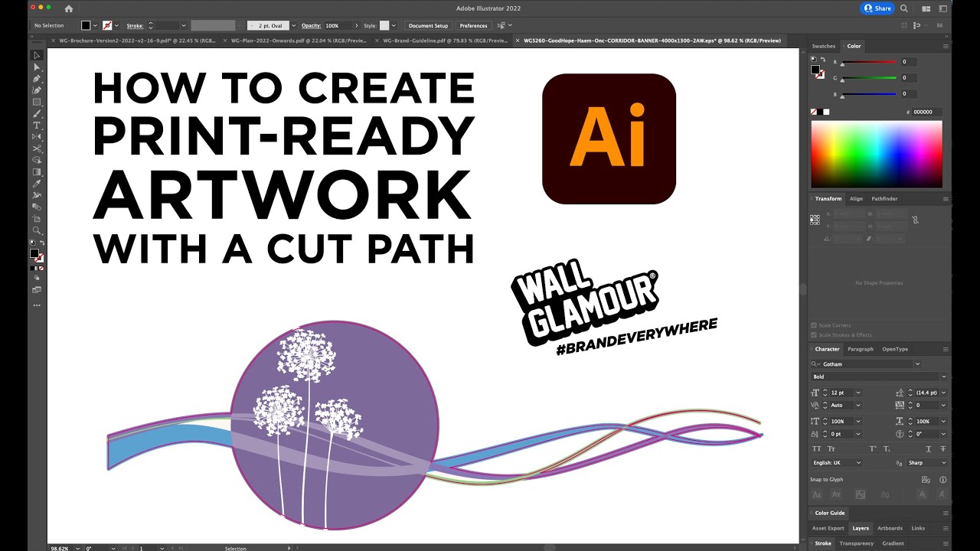The height and width of the screenshot is (551, 980).
Task: Open the Color panel options menu
Action: pos(946,46)
